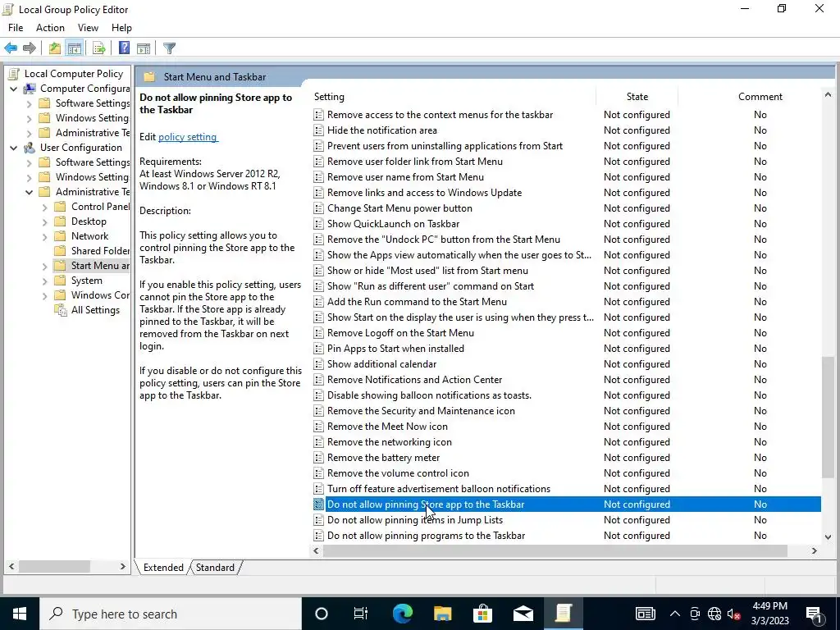840x630 pixels.
Task: Expand Software Settings under Computer Configuration
Action: tap(29, 103)
